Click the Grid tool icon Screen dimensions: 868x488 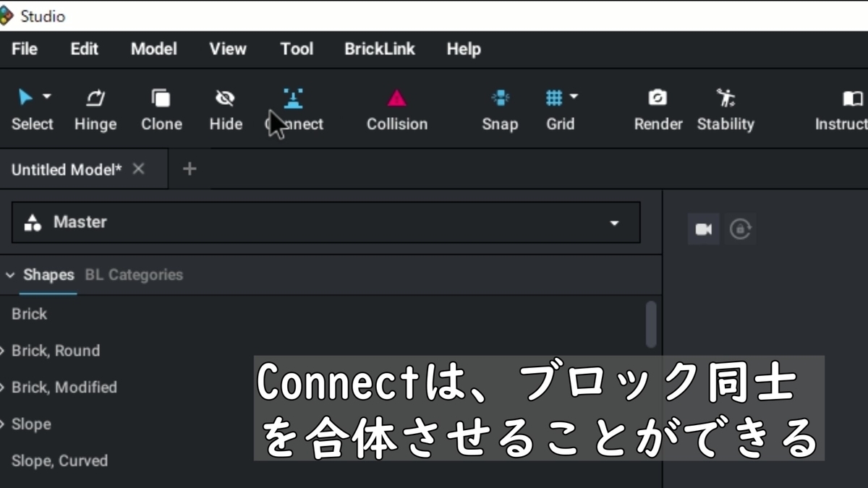point(554,98)
